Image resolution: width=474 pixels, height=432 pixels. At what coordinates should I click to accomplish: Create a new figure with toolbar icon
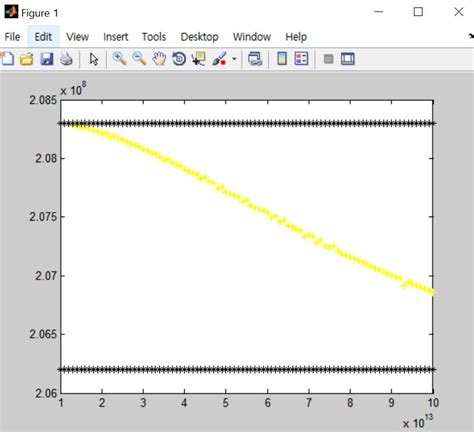tap(7, 59)
